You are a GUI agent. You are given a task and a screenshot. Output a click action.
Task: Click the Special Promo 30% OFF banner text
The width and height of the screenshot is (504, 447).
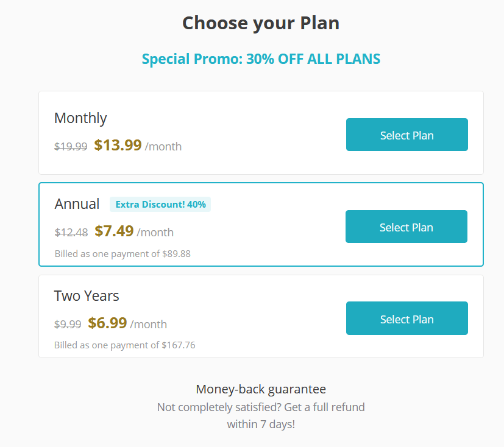[261, 59]
